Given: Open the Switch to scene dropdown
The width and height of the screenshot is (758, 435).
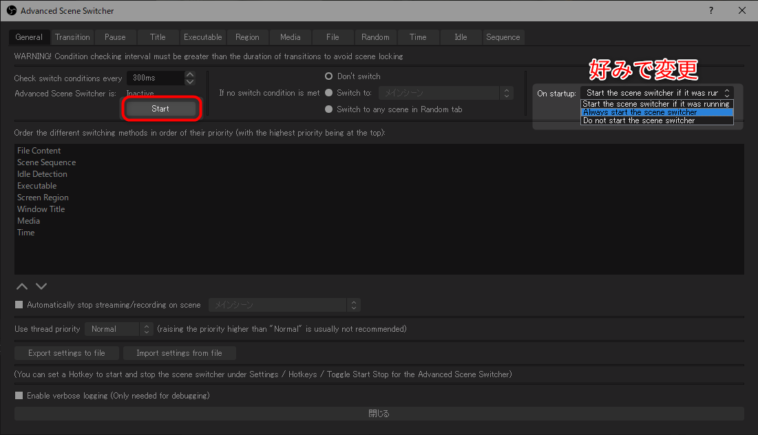Looking at the screenshot, I should (445, 93).
